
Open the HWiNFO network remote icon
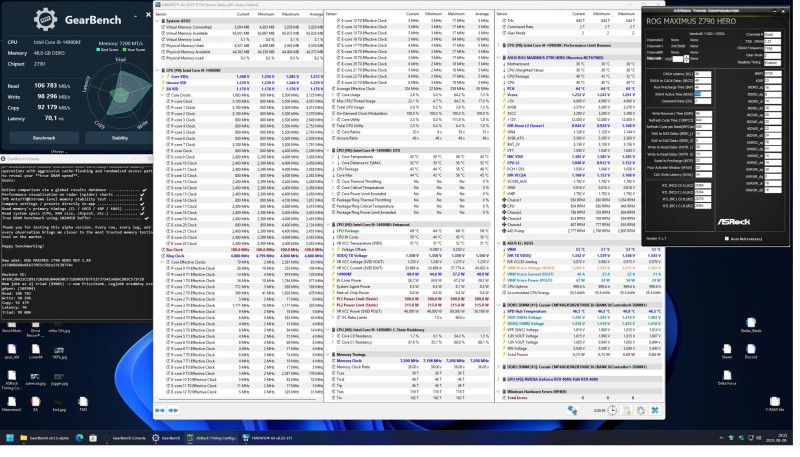(x=572, y=410)
